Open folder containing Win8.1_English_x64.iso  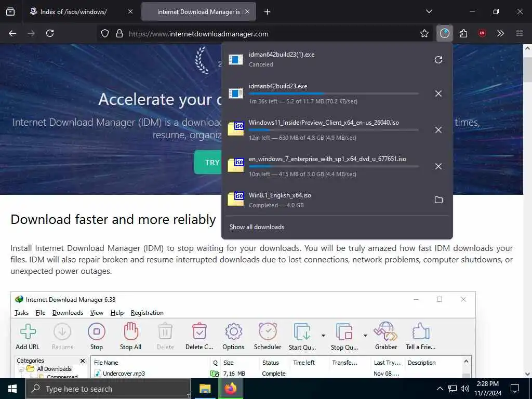(438, 200)
